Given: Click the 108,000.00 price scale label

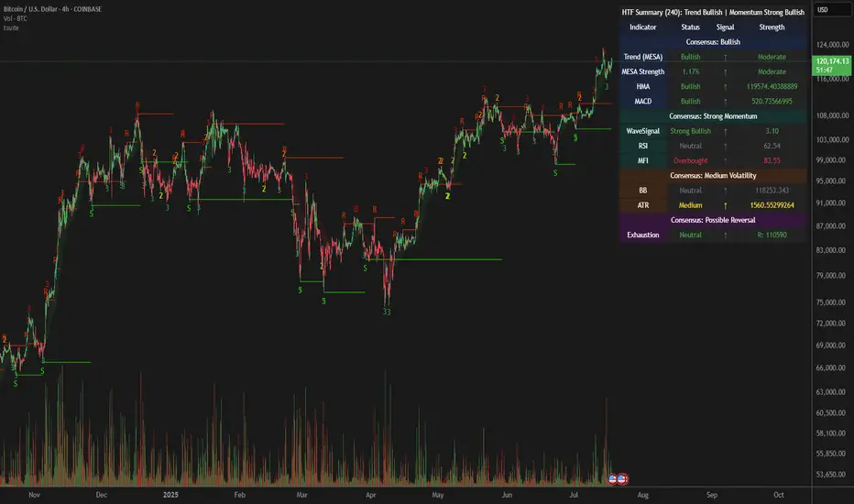Looking at the screenshot, I should 832,115.
